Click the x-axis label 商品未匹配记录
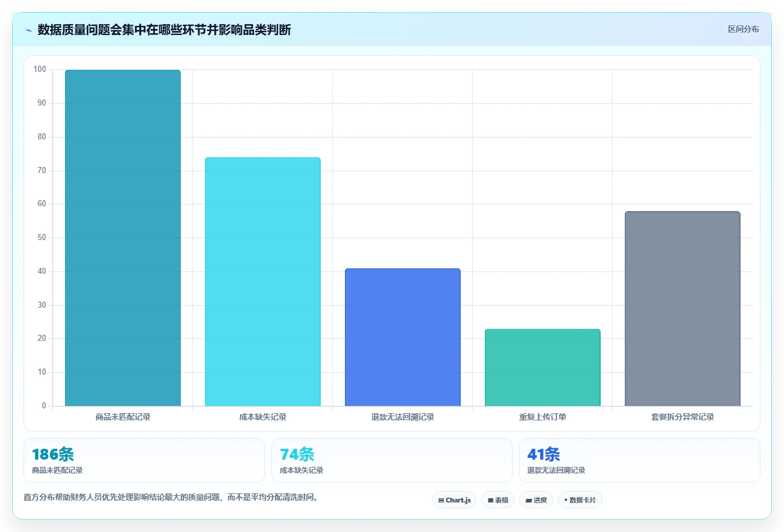This screenshot has height=532, width=784. [x=123, y=417]
